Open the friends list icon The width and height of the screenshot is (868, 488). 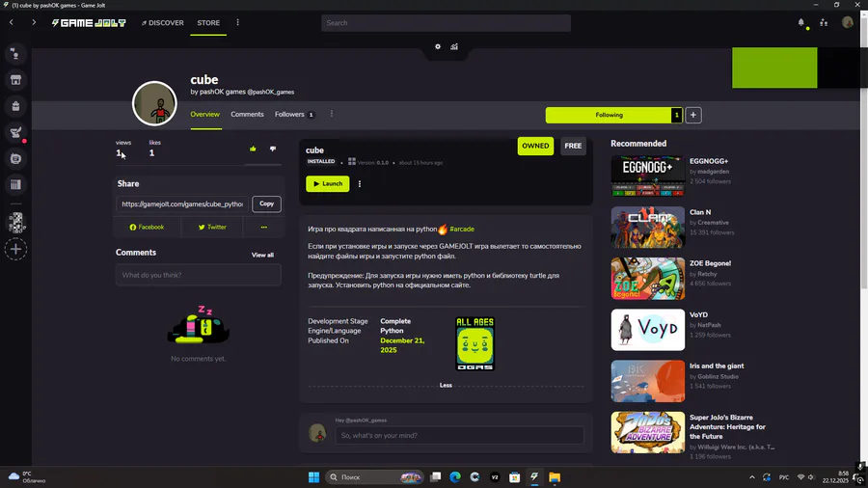pos(824,23)
